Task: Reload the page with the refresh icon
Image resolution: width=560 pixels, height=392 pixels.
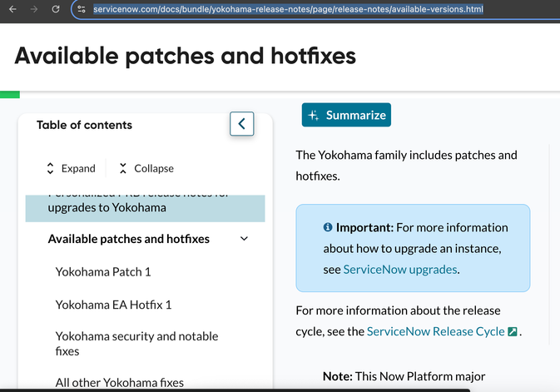Action: (56, 9)
